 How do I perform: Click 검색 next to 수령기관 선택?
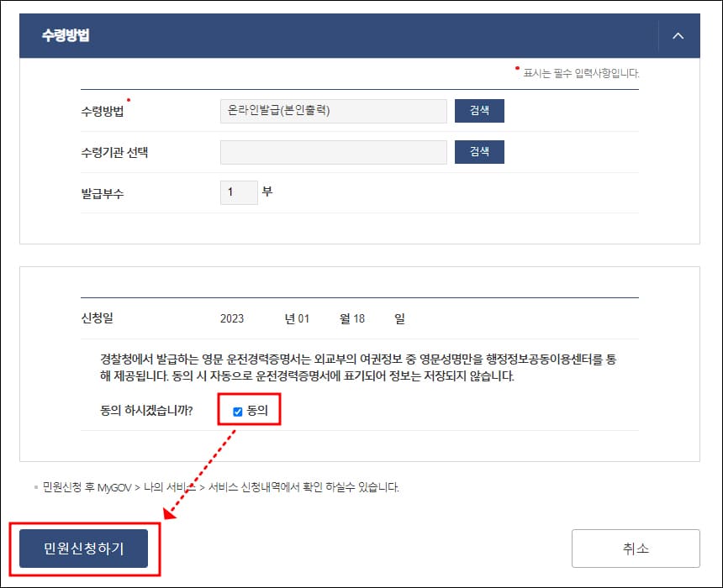[479, 151]
